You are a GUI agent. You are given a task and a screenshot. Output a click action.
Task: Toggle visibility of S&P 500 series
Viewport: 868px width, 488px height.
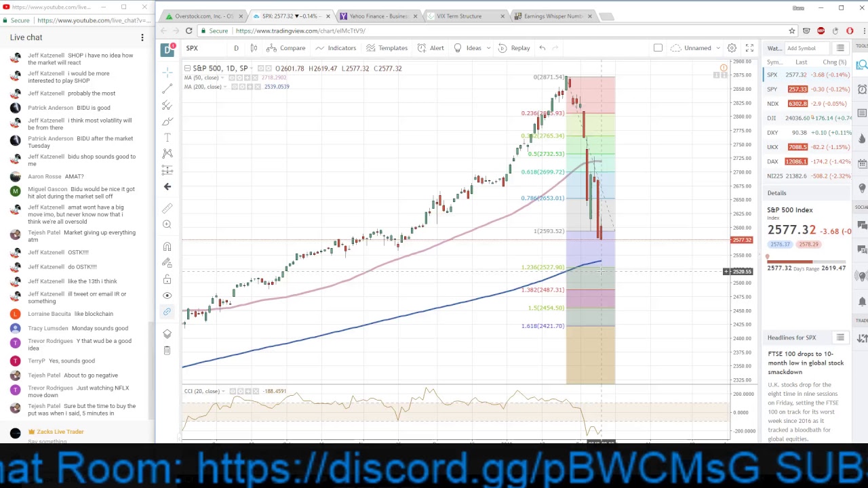pos(260,68)
